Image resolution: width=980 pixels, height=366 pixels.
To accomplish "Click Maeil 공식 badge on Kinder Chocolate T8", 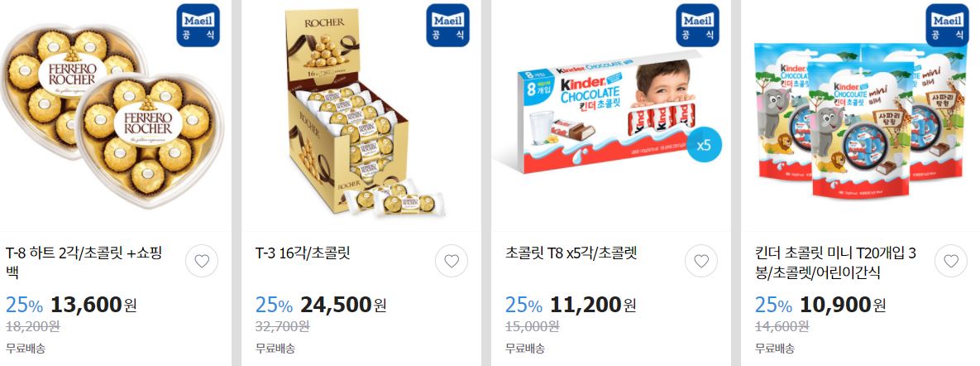I will 697,26.
